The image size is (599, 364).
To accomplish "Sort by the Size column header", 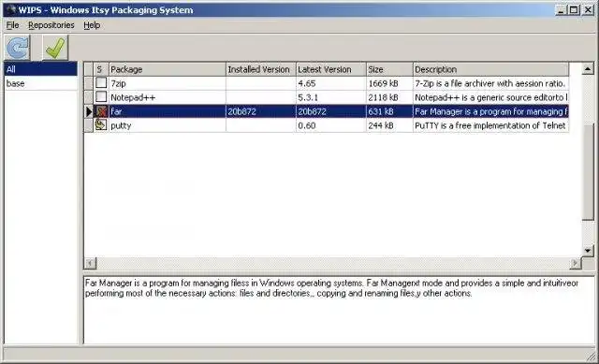I will click(x=389, y=69).
